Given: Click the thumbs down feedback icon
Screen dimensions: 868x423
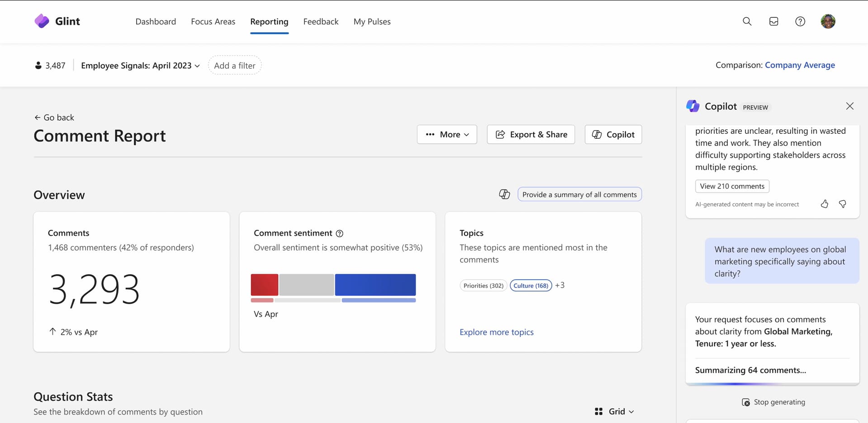Looking at the screenshot, I should pos(842,204).
